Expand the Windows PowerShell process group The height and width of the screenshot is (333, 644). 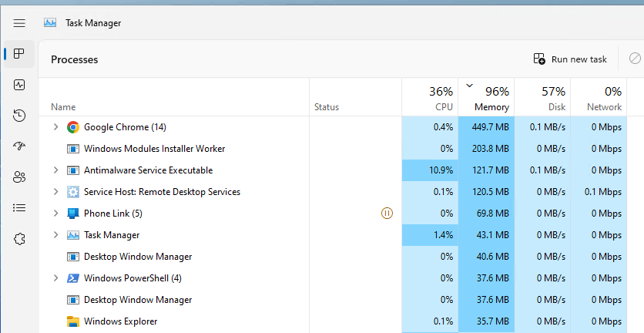click(x=55, y=278)
